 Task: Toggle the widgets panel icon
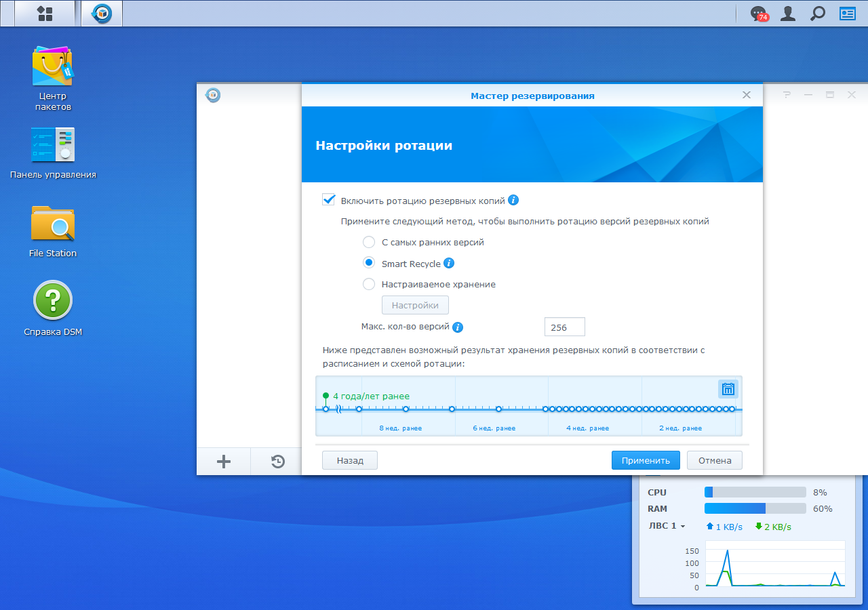[x=848, y=14]
